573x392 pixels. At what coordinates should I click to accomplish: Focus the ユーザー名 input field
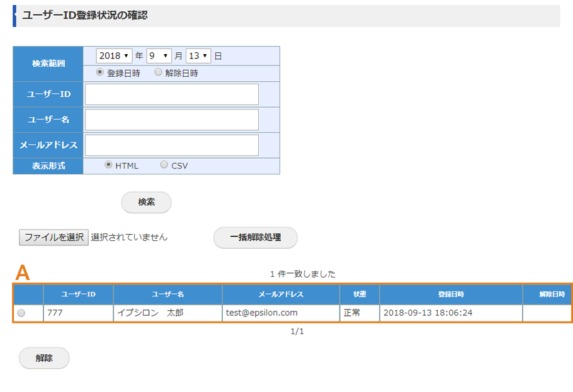pos(172,120)
